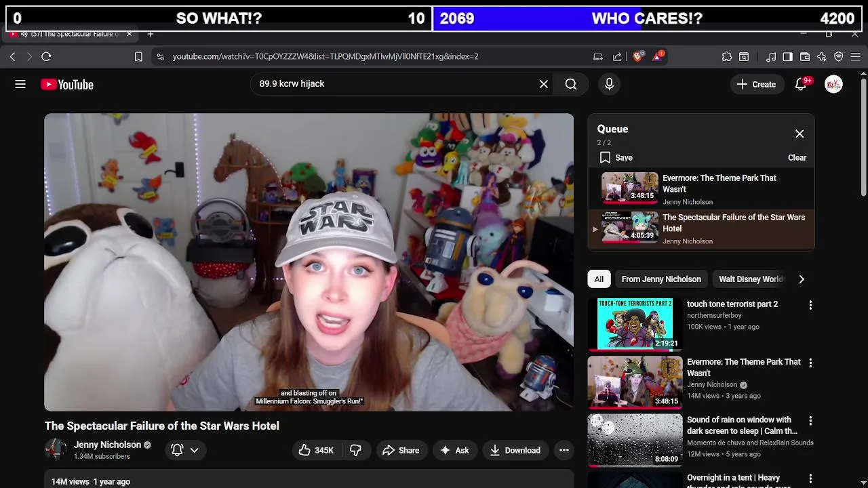
Task: Open a new browser tab
Action: (151, 34)
